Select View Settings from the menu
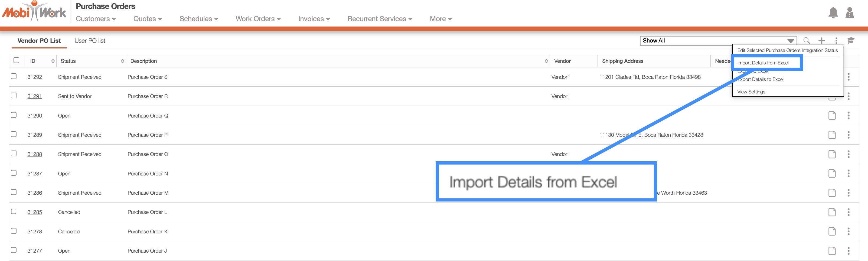 pos(751,92)
